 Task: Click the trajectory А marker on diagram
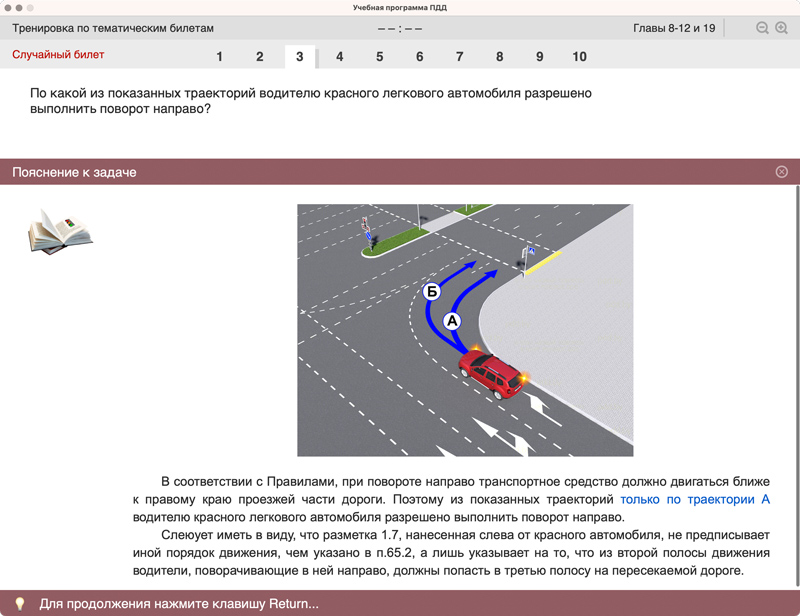coord(452,321)
